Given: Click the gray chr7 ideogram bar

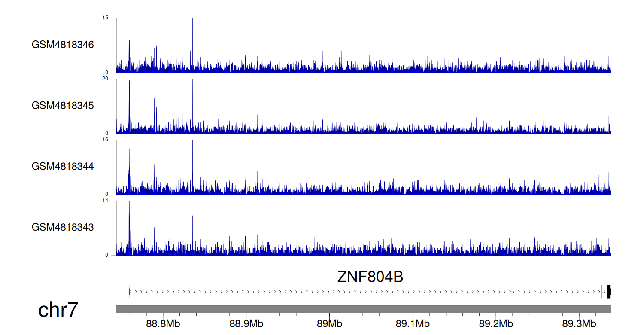Looking at the screenshot, I should pos(363,309).
